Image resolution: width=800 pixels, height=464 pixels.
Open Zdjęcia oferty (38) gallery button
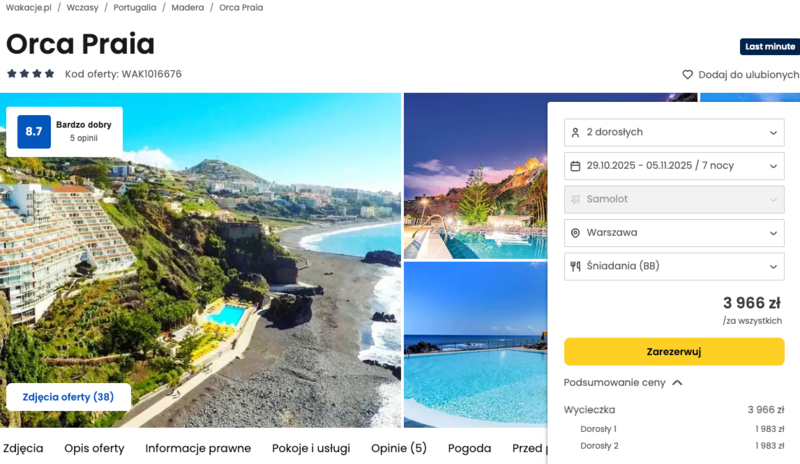(68, 397)
